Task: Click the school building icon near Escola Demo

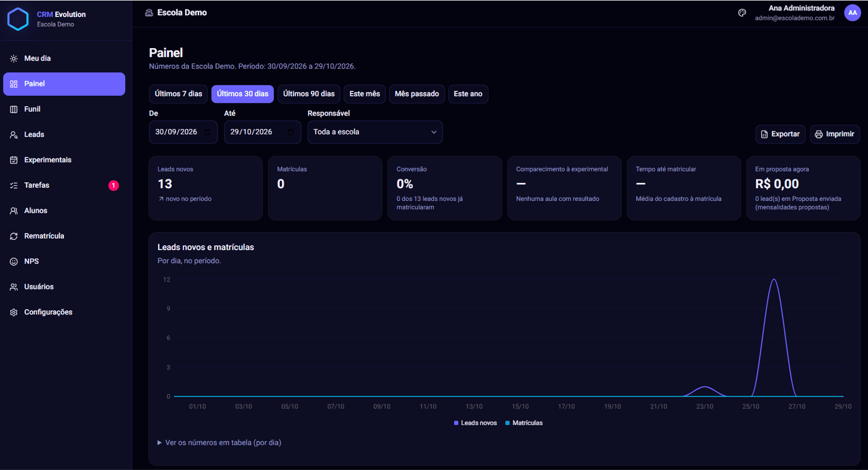Action: click(149, 13)
